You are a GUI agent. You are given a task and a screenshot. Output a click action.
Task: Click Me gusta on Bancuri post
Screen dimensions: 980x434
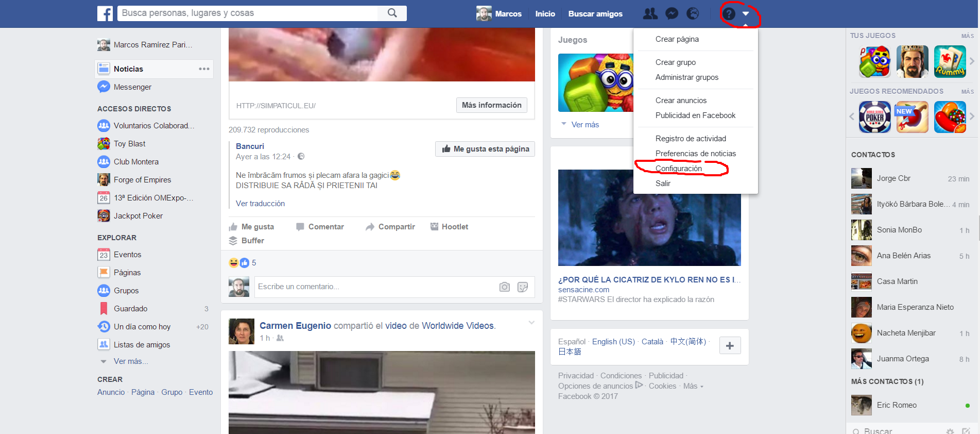click(251, 227)
